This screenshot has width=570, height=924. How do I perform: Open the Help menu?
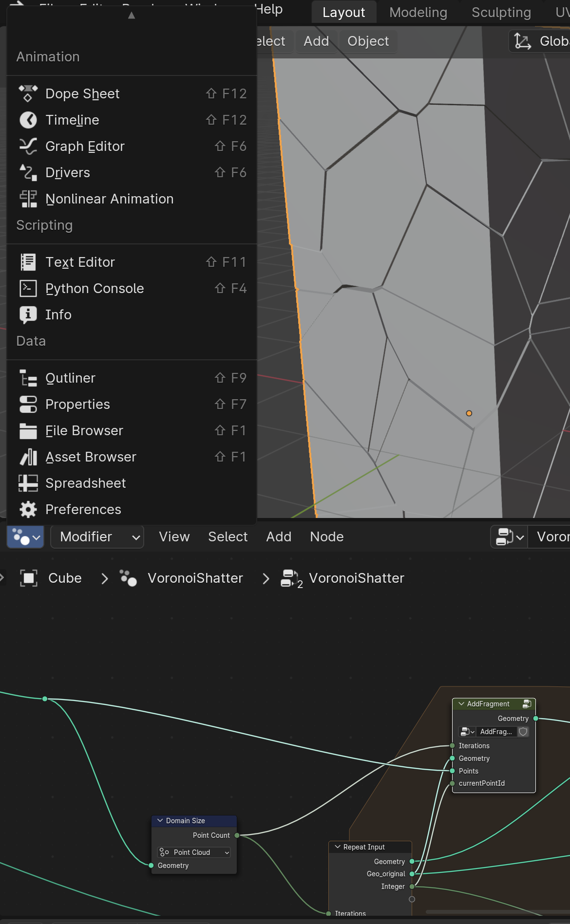(269, 9)
